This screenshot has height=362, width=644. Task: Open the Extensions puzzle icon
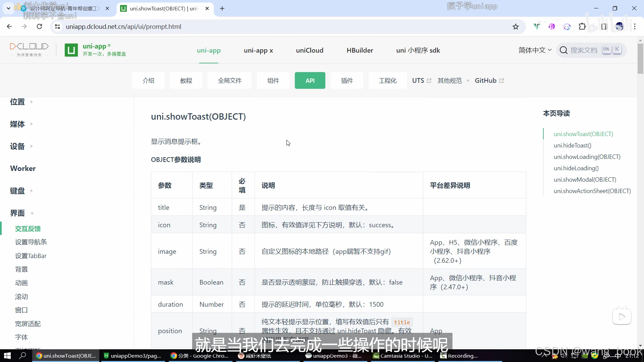(582, 26)
